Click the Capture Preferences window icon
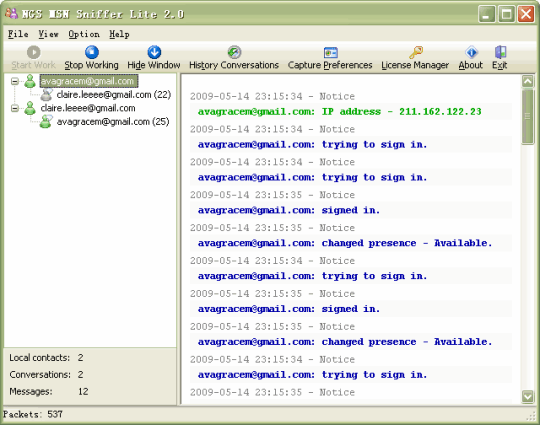 click(331, 52)
